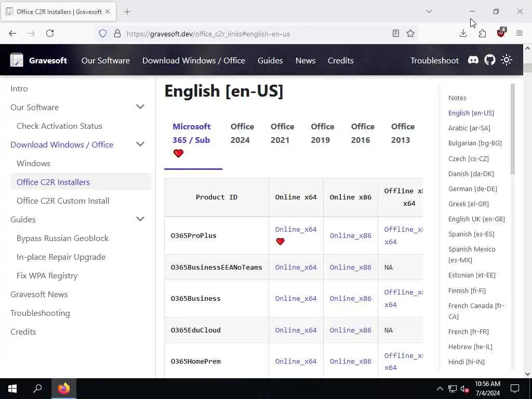The image size is (532, 399).
Task: Open Windows notification center icon
Action: [x=515, y=389]
